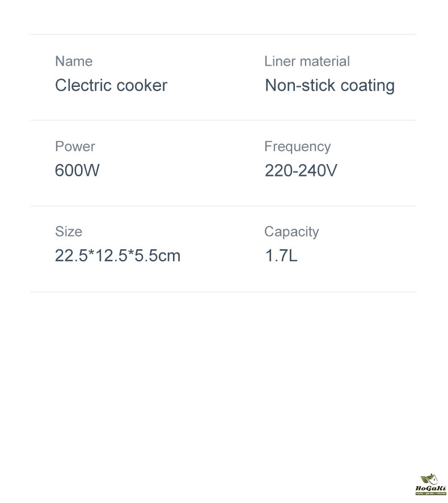Select the Non-stick coating value

[329, 85]
